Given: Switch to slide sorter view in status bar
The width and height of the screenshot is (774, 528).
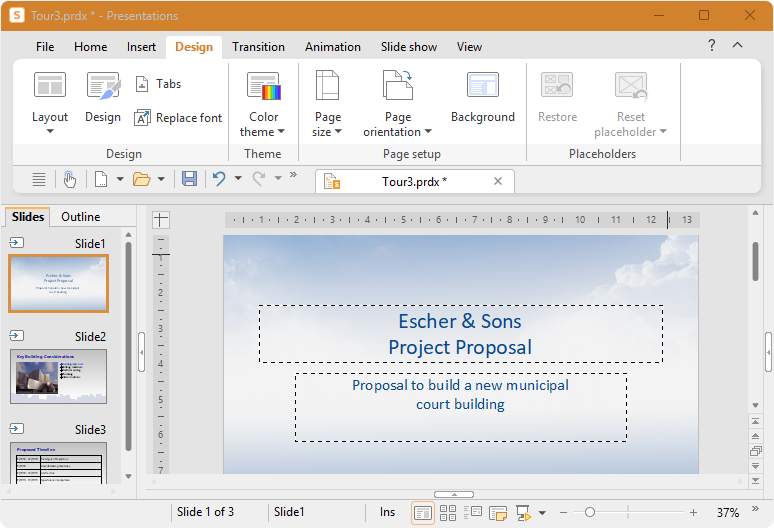Looking at the screenshot, I should (x=448, y=513).
